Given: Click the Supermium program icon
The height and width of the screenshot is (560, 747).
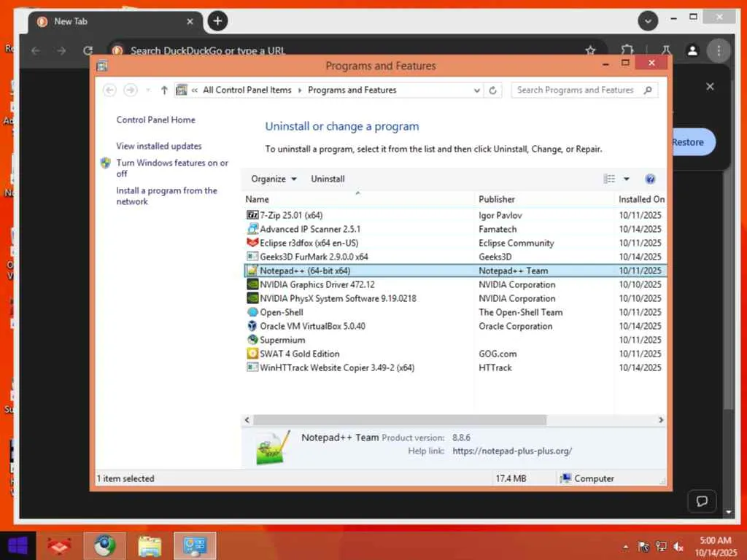Looking at the screenshot, I should coord(252,340).
